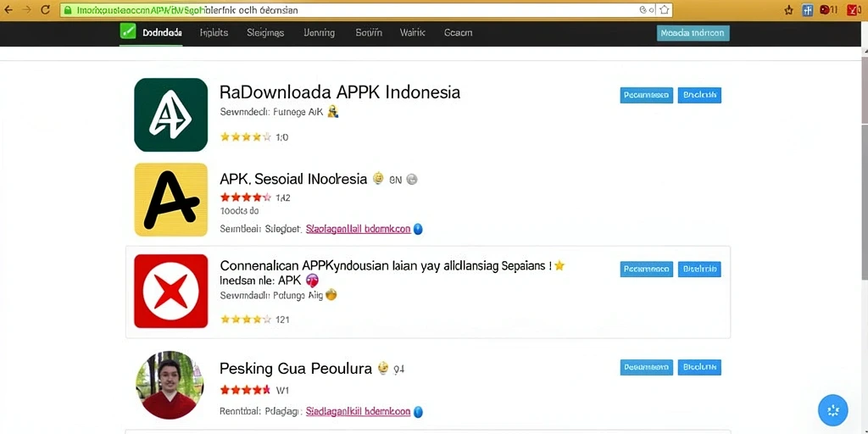Click the star rating of RaDownloada APPK

tap(246, 136)
